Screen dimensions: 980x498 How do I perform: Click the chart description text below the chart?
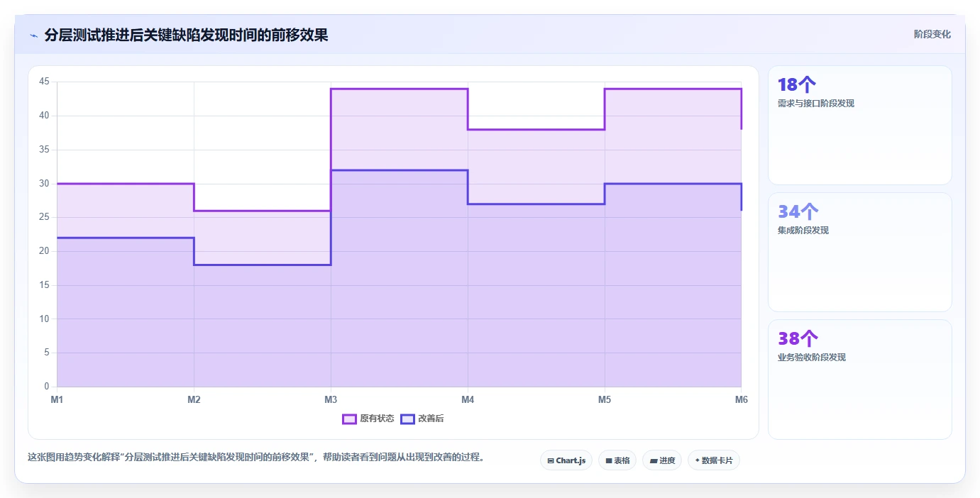point(258,457)
